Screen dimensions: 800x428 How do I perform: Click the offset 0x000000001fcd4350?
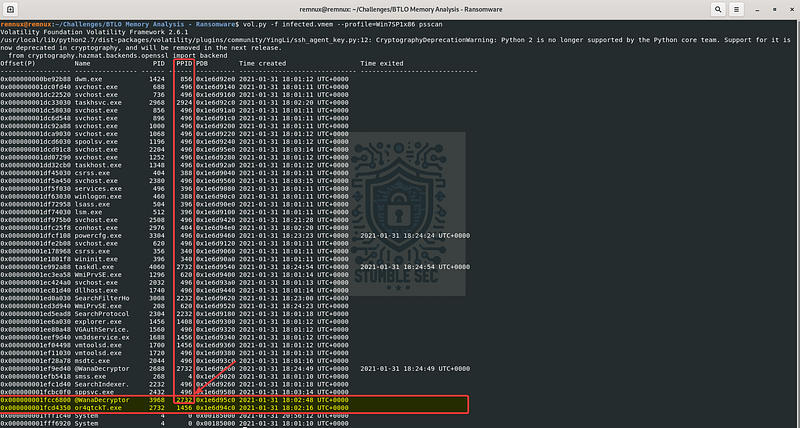[x=36, y=408]
